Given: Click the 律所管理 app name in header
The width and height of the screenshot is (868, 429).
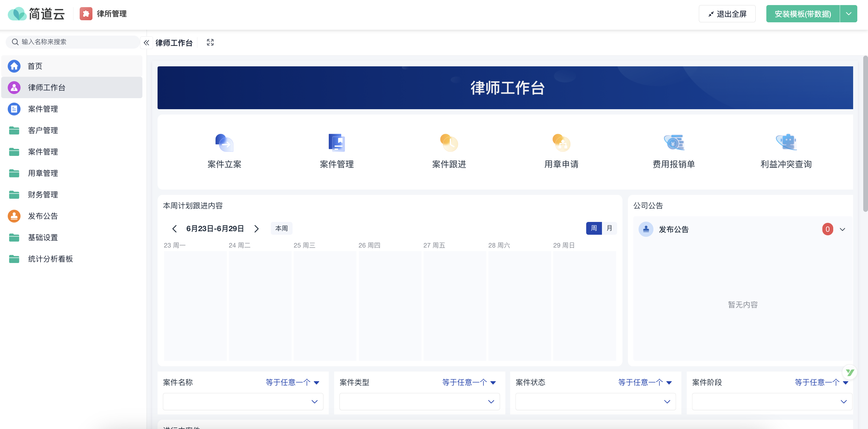Looking at the screenshot, I should [111, 14].
